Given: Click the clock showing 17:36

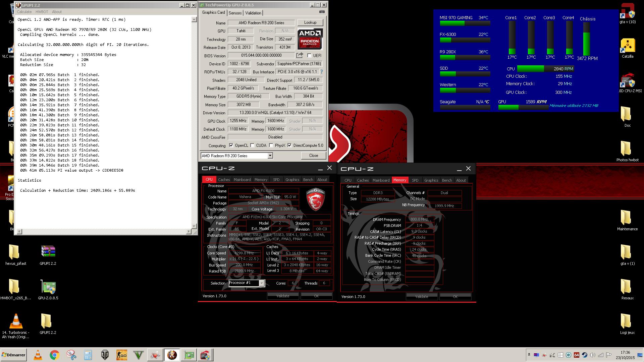Looking at the screenshot, I should [625, 352].
